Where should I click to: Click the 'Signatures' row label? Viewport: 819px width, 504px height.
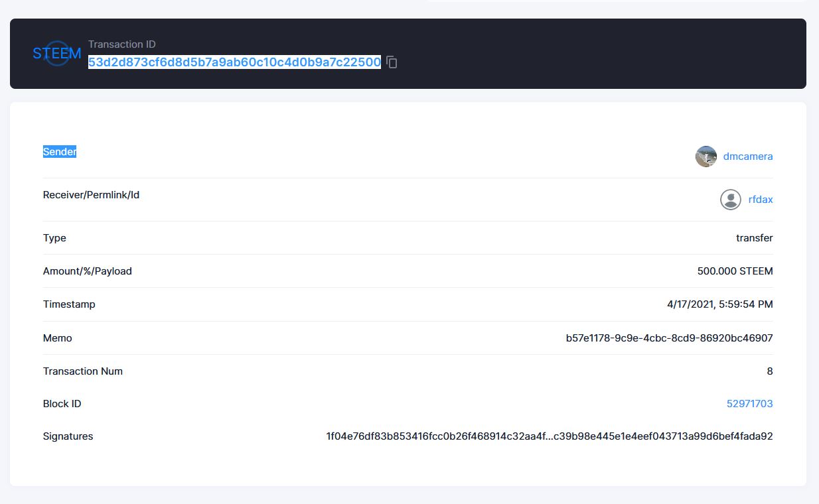coord(68,436)
